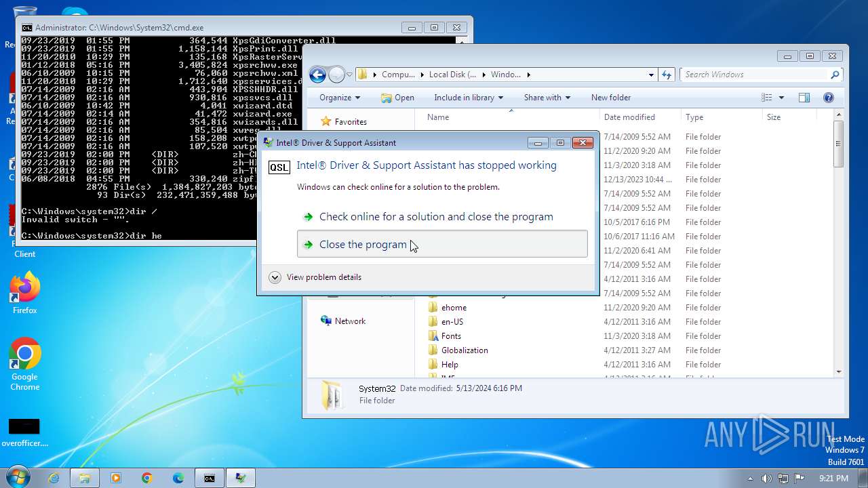This screenshot has height=488, width=868.
Task: Launch Internet Explorer from taskbar
Action: click(x=54, y=478)
